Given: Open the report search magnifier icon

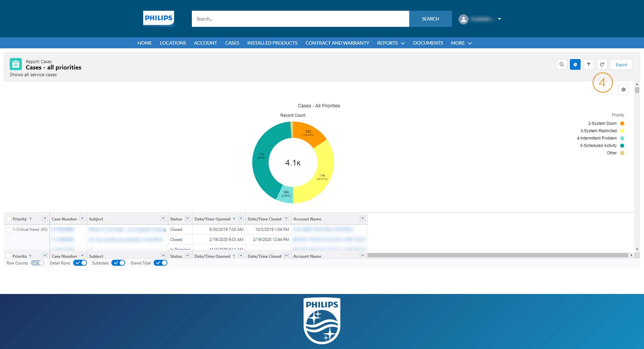Looking at the screenshot, I should (561, 64).
